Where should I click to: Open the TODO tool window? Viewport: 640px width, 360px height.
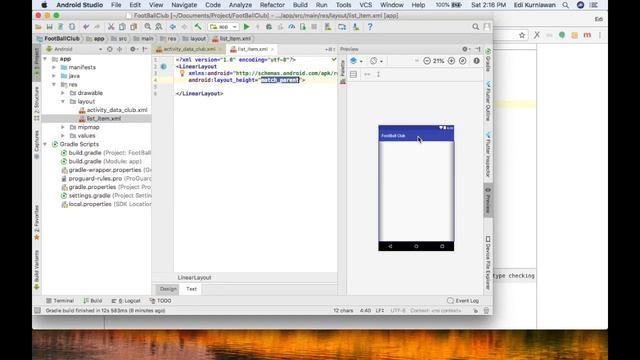(160, 301)
